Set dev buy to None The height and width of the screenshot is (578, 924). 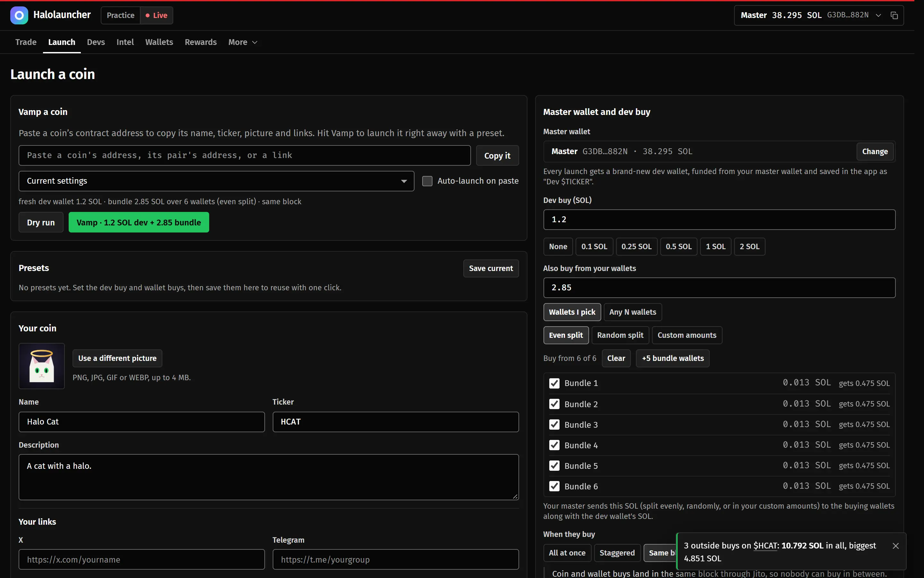tap(558, 247)
